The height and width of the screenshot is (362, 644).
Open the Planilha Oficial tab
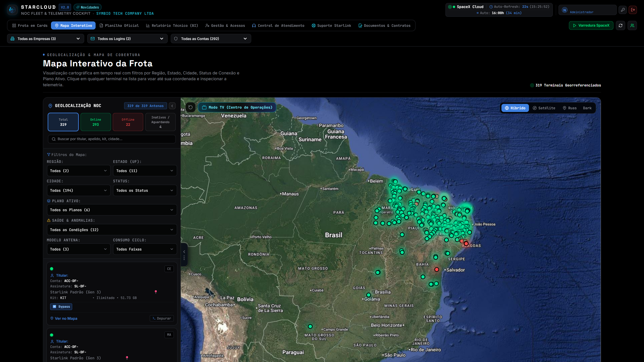click(119, 25)
